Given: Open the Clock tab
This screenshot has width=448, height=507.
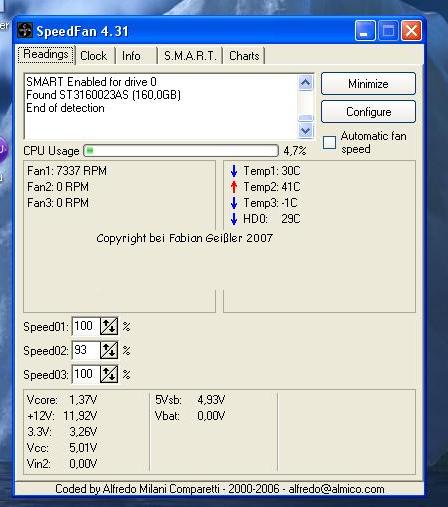Looking at the screenshot, I should [94, 56].
